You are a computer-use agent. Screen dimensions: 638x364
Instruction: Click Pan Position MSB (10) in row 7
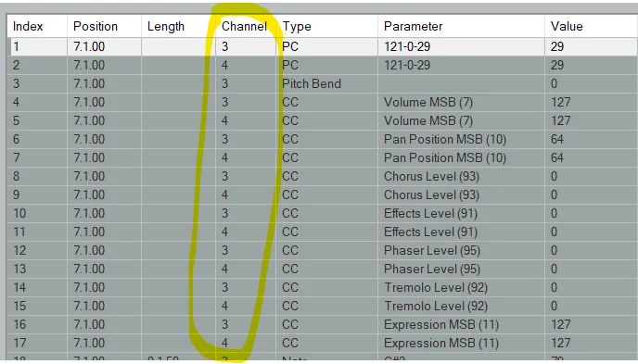tap(461, 157)
